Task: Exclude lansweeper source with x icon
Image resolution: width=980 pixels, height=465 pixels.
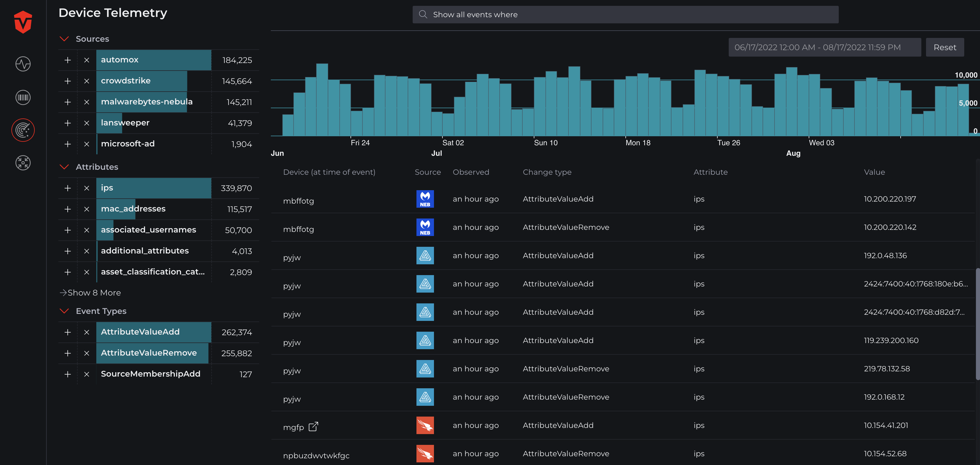Action: [87, 123]
